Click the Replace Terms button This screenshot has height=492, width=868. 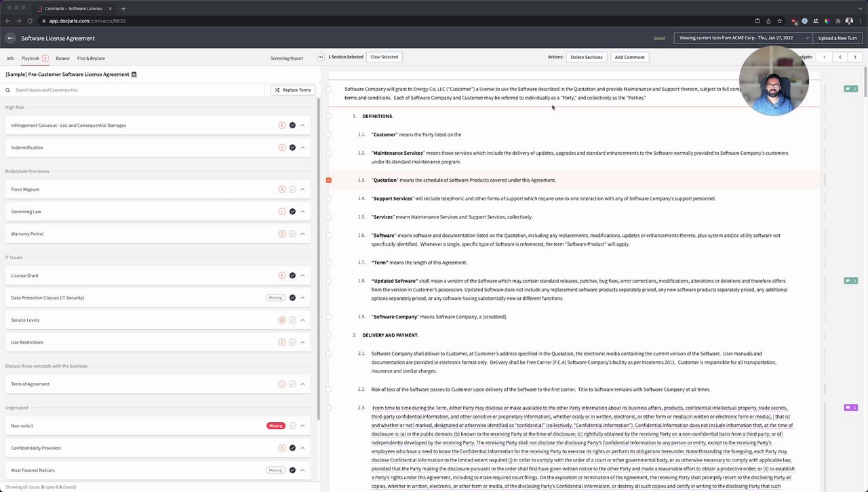tap(293, 90)
